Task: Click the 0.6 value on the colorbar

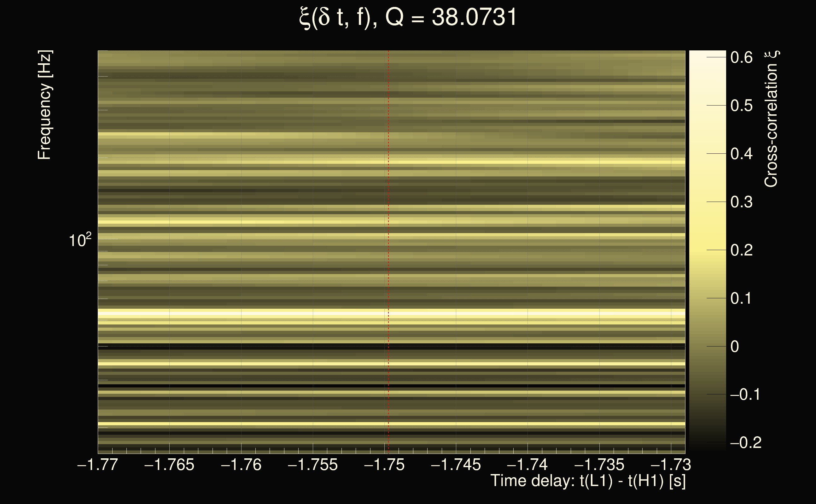Action: [x=741, y=57]
